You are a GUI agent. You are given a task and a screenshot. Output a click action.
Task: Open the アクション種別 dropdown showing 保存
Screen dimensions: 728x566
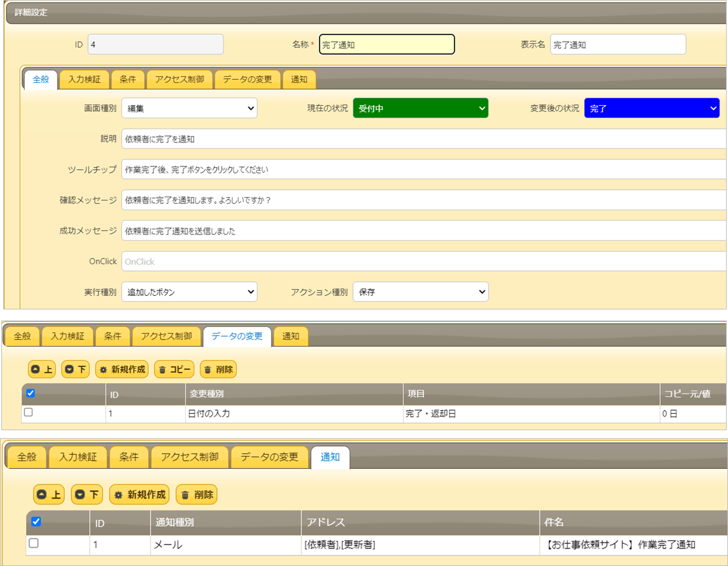tap(421, 291)
